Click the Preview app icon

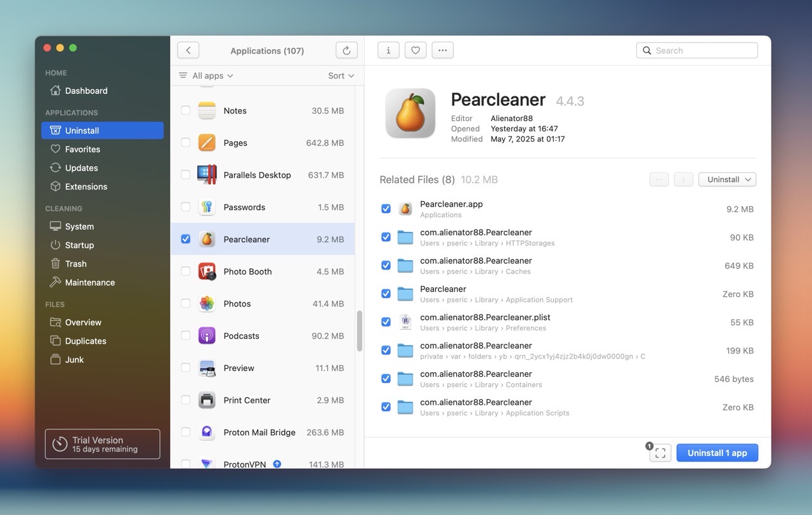207,368
